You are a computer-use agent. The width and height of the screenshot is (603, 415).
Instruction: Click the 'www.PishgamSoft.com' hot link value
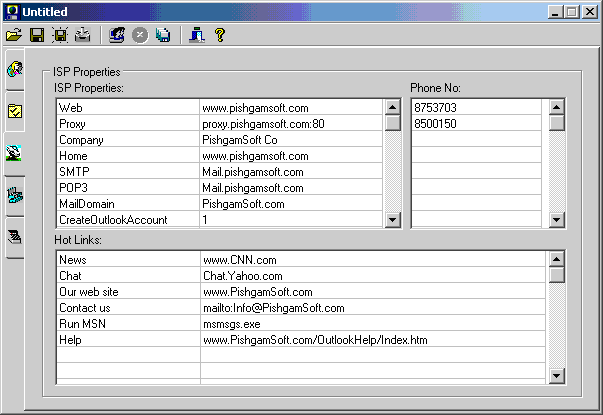(373, 292)
